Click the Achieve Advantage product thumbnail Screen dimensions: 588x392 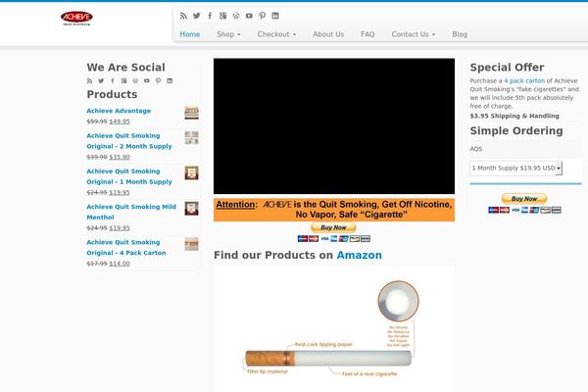pyautogui.click(x=192, y=113)
